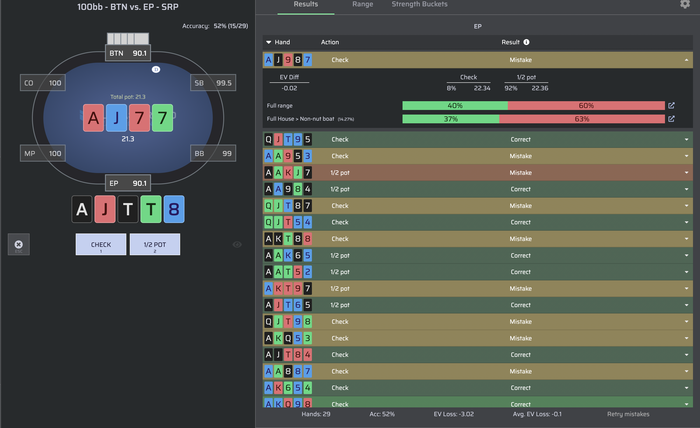The height and width of the screenshot is (428, 700).
Task: Click the Result info icon
Action: tap(526, 42)
